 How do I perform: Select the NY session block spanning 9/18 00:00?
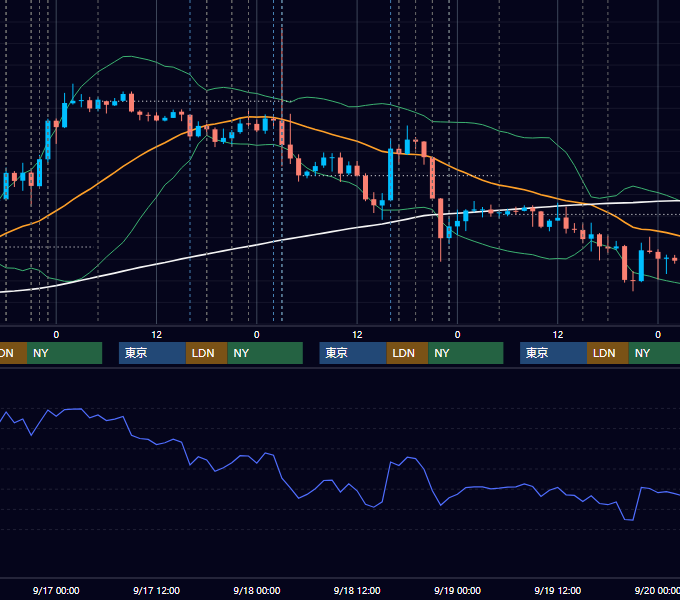265,353
